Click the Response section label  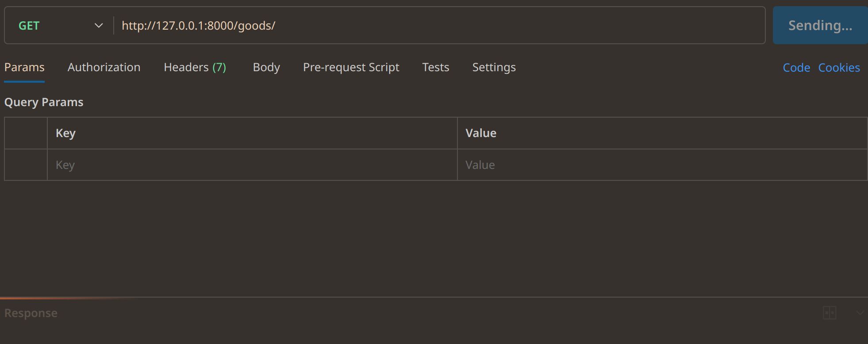pyautogui.click(x=31, y=313)
